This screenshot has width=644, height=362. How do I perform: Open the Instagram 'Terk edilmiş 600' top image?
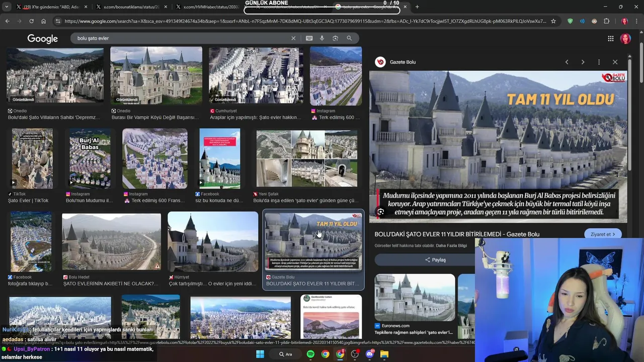[336, 75]
